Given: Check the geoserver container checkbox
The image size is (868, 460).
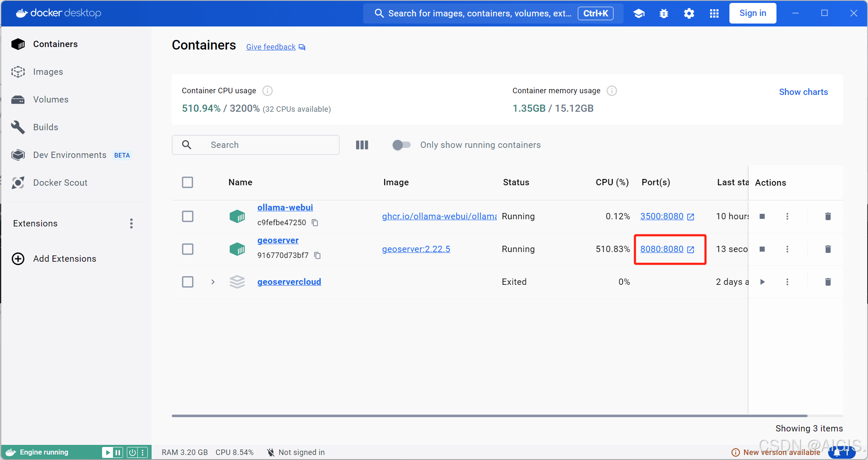Looking at the screenshot, I should 188,249.
